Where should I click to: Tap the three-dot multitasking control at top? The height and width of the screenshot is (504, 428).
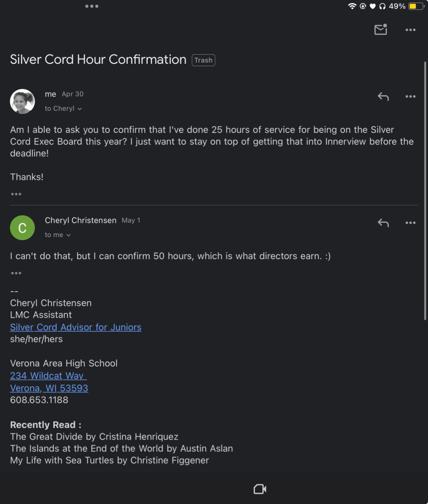click(x=92, y=6)
